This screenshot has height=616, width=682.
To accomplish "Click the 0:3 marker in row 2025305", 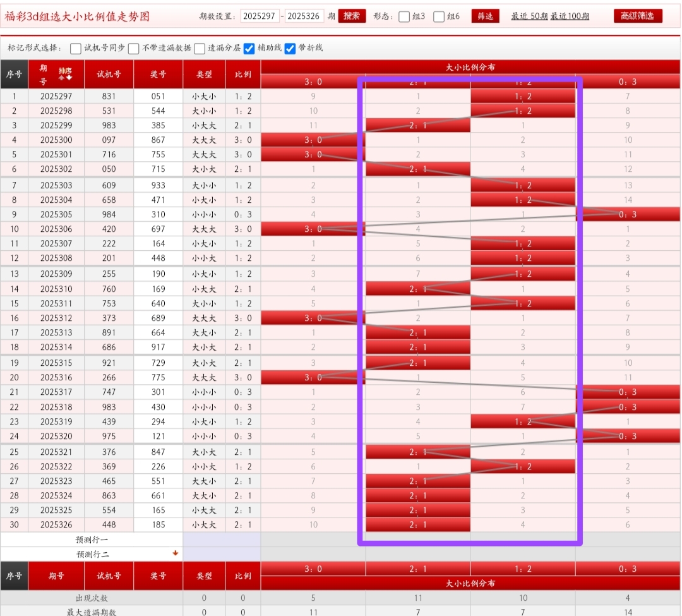I will pyautogui.click(x=627, y=214).
